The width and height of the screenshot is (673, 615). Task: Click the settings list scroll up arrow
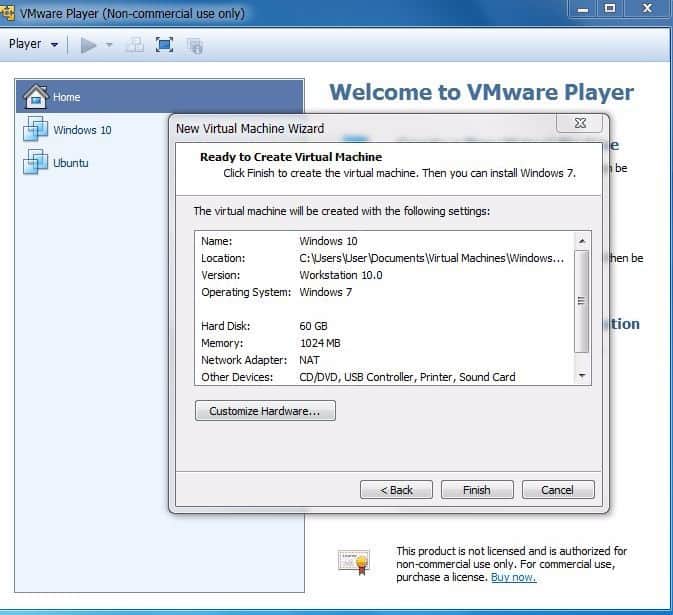coord(582,241)
